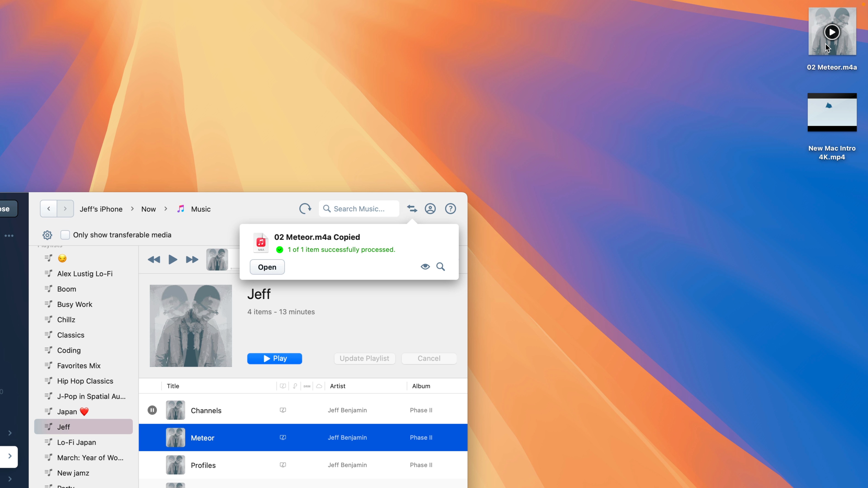Open the Now breadcrumb item
This screenshot has height=488, width=868.
click(x=149, y=209)
